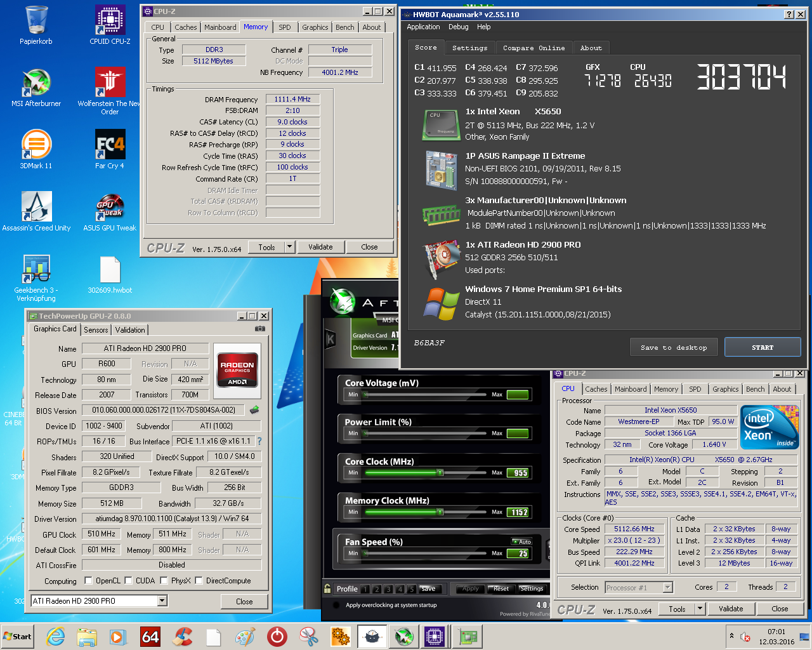Click the Memory Clock value field 1152
The height and width of the screenshot is (650, 812).
click(518, 512)
